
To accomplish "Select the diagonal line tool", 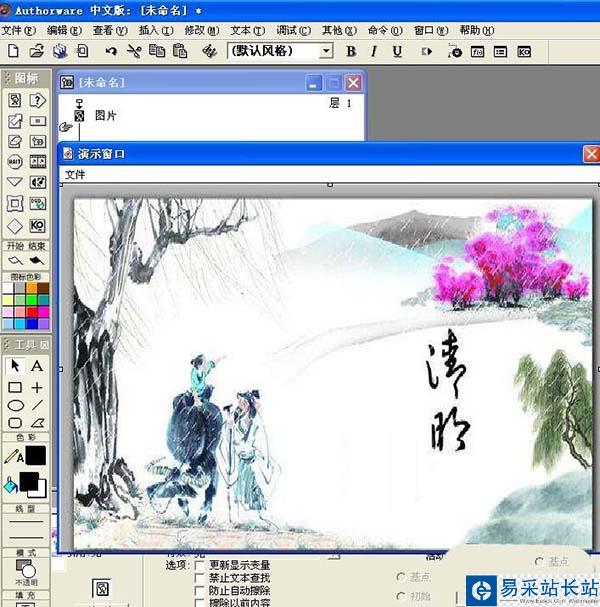I will pos(37,405).
